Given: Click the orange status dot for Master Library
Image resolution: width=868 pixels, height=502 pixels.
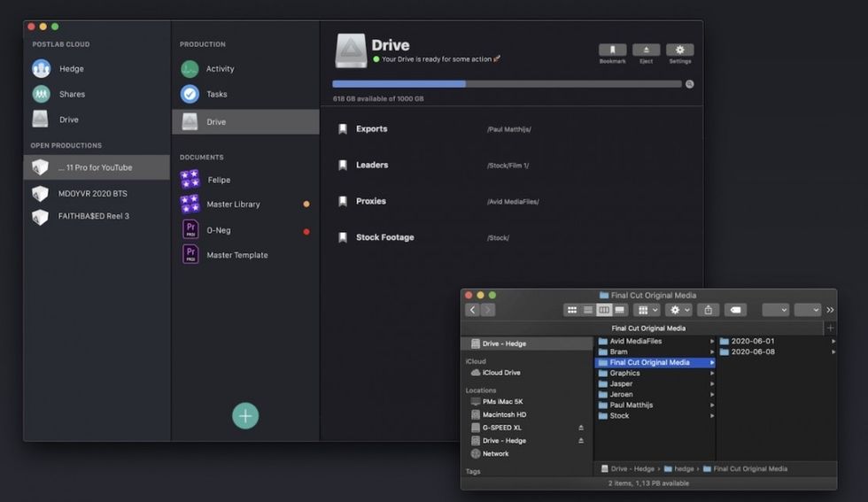Looking at the screenshot, I should tap(306, 205).
